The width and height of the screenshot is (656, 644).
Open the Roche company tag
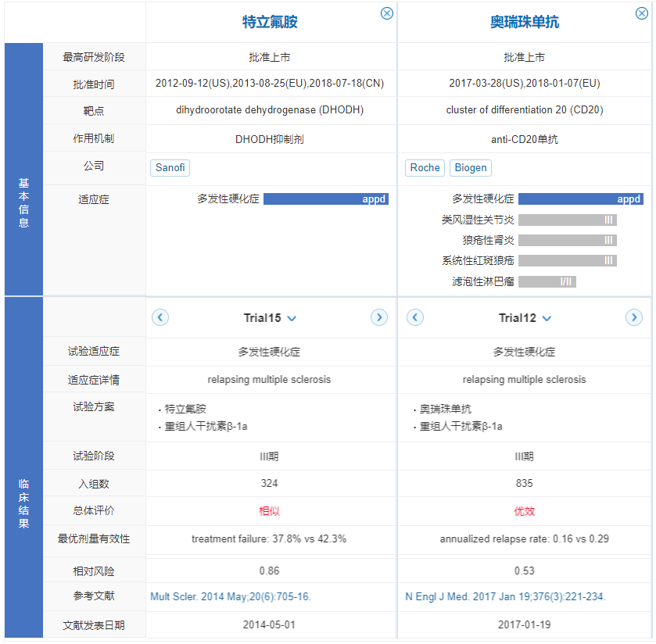(x=425, y=168)
